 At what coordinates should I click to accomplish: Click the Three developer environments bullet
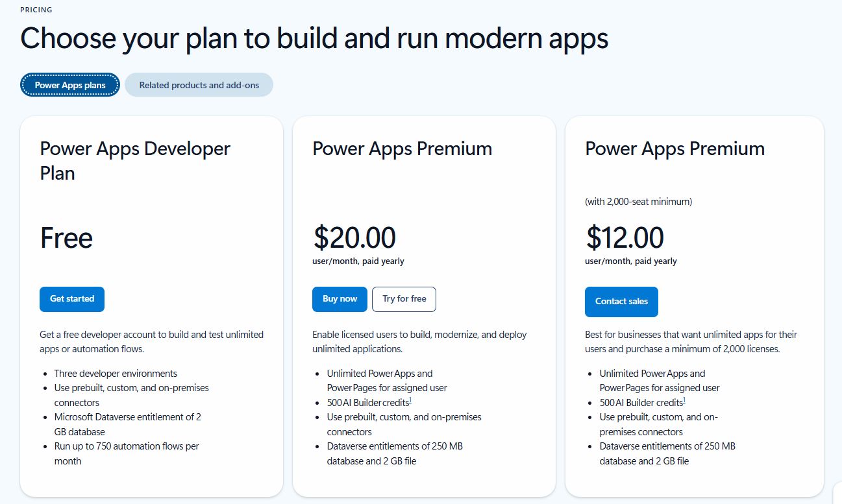point(116,374)
